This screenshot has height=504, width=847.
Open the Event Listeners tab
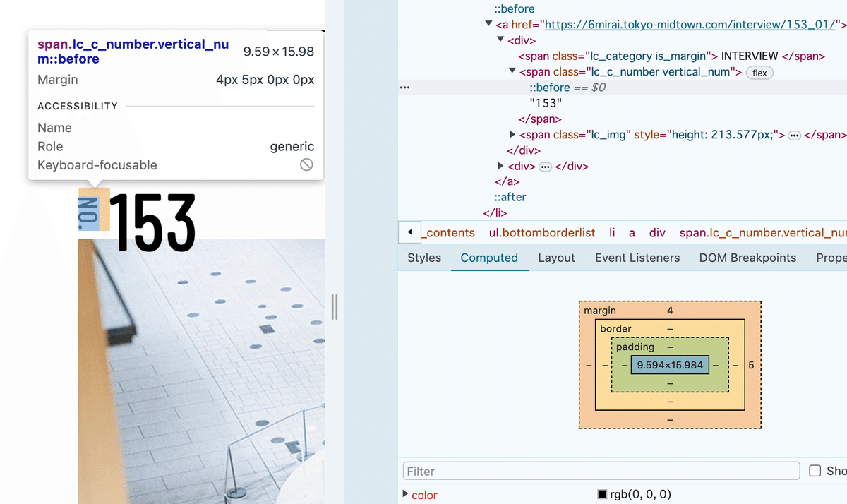pos(637,258)
